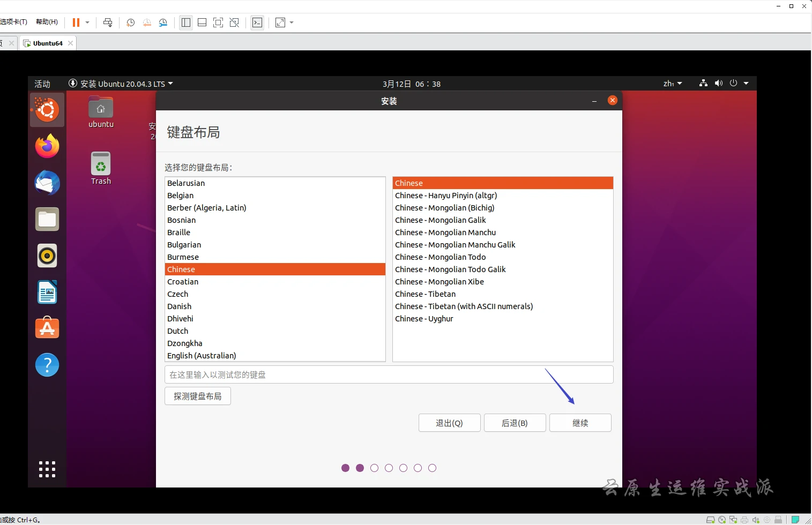The image size is (812, 525).
Task: Select Chinese in the left layout list
Action: (275, 269)
